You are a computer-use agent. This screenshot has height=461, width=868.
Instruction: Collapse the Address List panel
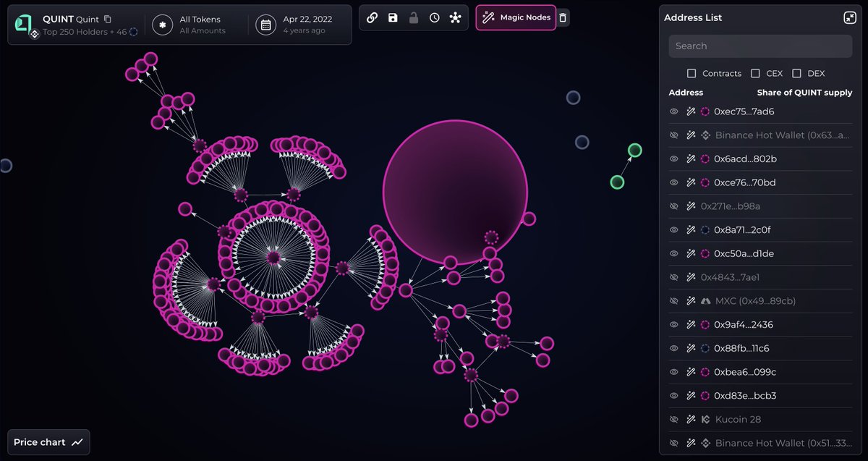click(850, 17)
